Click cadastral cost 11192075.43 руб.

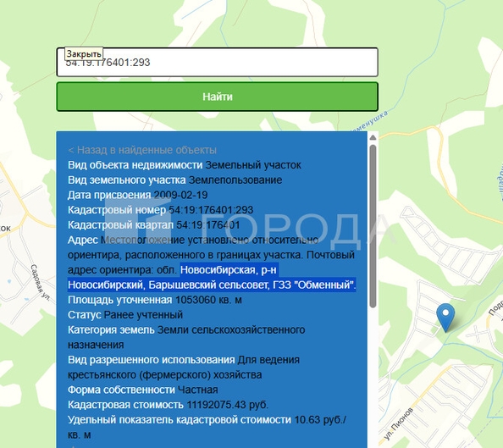click(227, 405)
